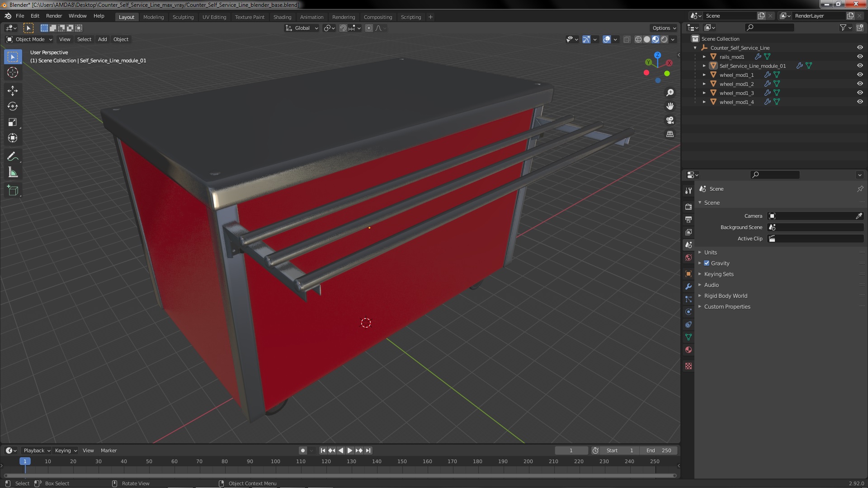Screen dimensions: 868x488
Task: Open Object Mode dropdown
Action: click(x=29, y=39)
